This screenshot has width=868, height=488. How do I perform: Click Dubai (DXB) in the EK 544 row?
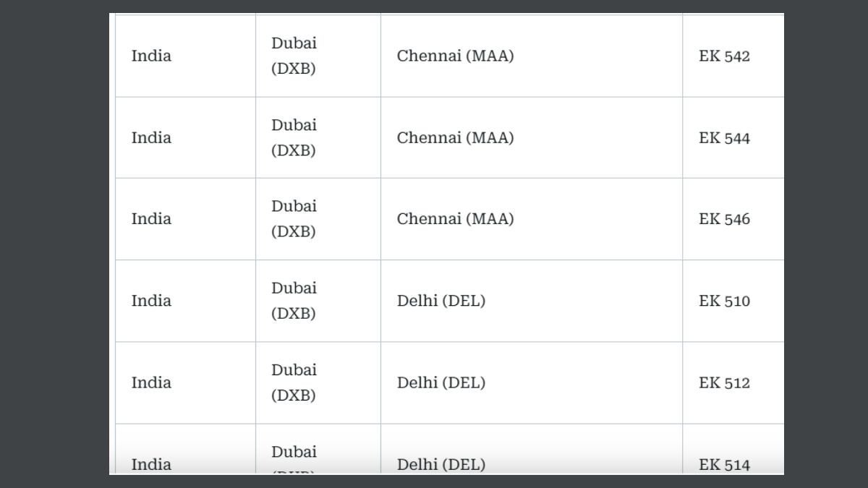coord(294,138)
